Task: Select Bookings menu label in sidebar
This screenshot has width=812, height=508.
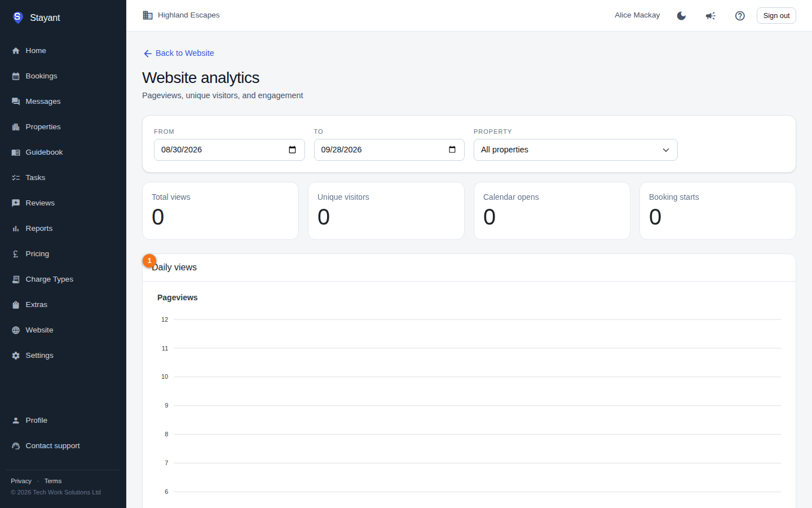Action: tap(41, 76)
